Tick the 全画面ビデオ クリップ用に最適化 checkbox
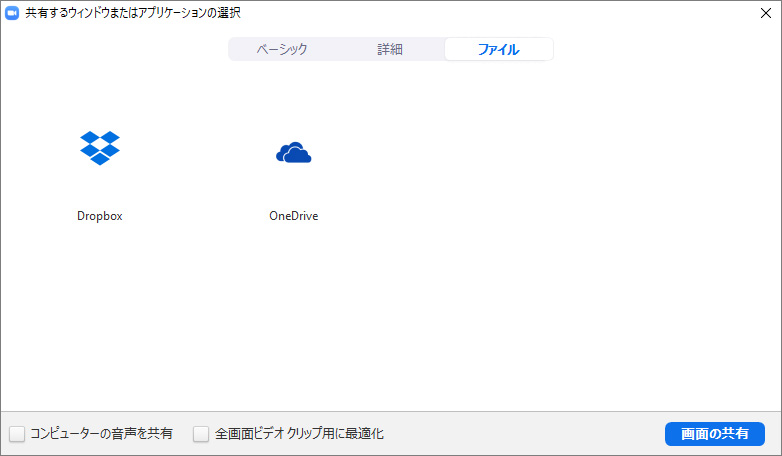 click(x=201, y=434)
